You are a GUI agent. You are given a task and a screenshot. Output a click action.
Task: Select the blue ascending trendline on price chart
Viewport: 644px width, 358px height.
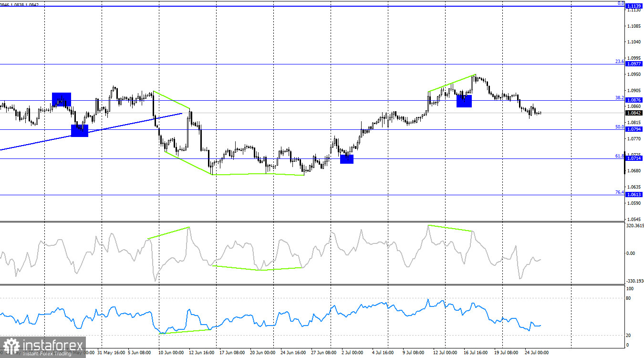(x=91, y=132)
